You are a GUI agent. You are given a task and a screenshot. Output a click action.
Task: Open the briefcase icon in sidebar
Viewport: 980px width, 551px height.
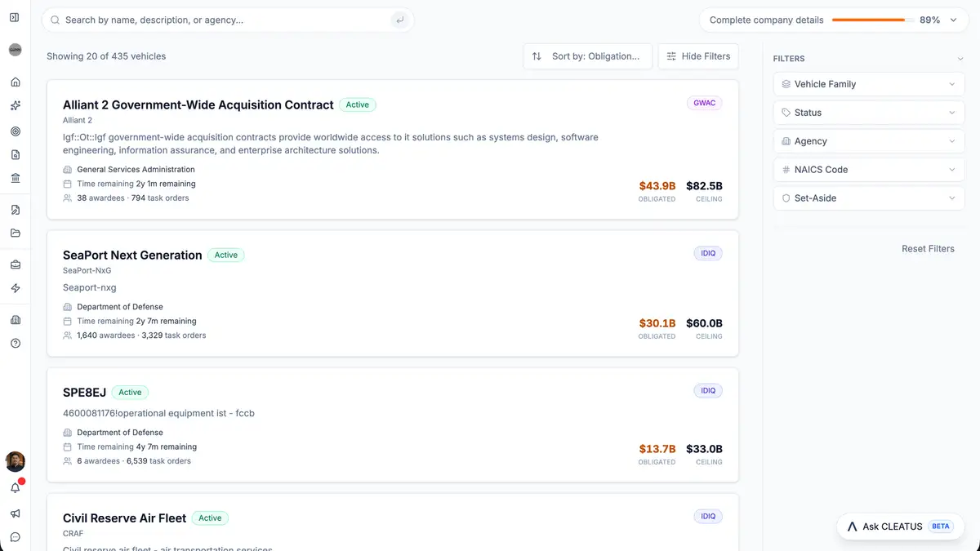(15, 264)
